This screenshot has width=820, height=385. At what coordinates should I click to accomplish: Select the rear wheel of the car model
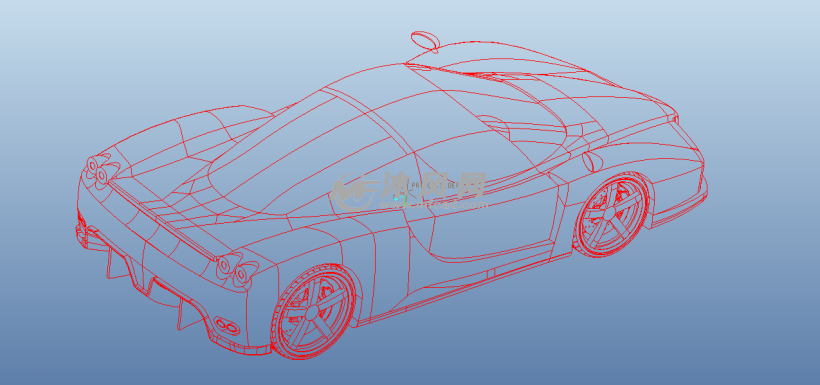pyautogui.click(x=313, y=312)
